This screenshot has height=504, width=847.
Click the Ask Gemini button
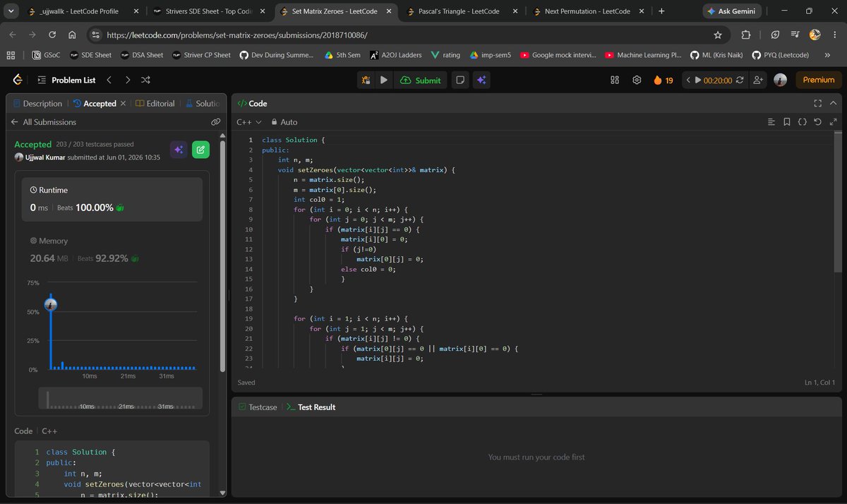pyautogui.click(x=731, y=11)
